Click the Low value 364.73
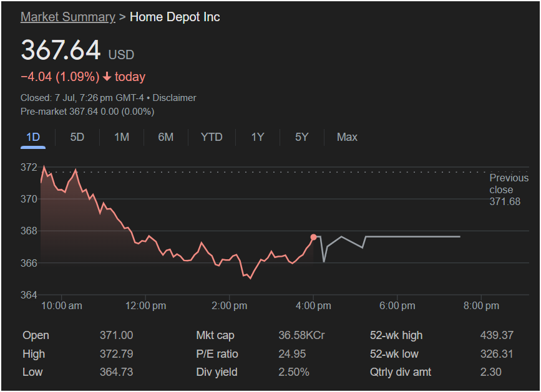 pos(116,372)
